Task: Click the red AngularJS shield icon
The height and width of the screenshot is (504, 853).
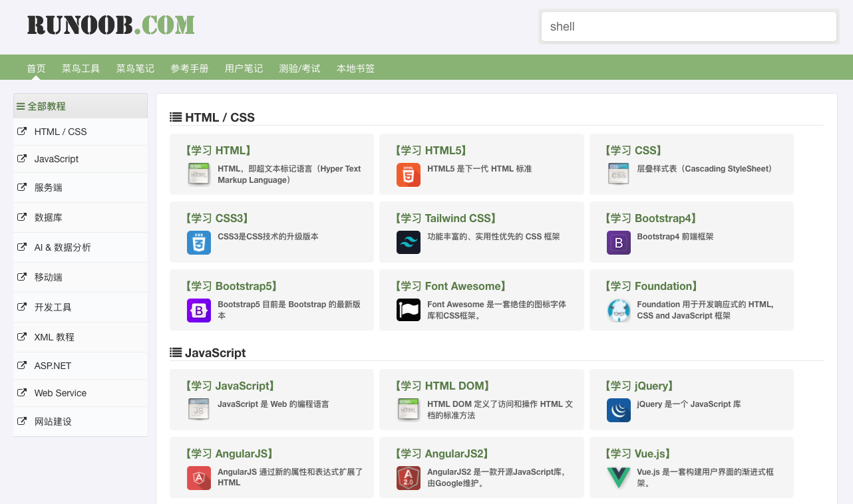Action: point(198,478)
